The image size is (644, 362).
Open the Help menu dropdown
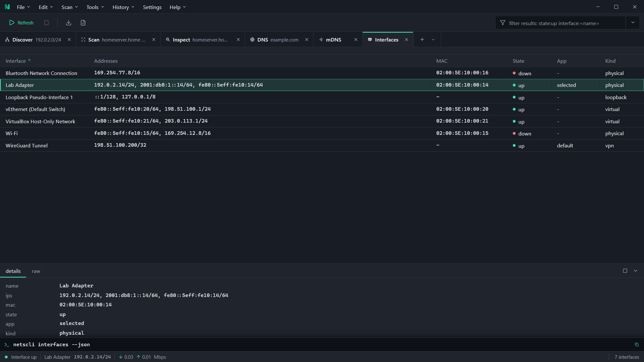pos(178,7)
